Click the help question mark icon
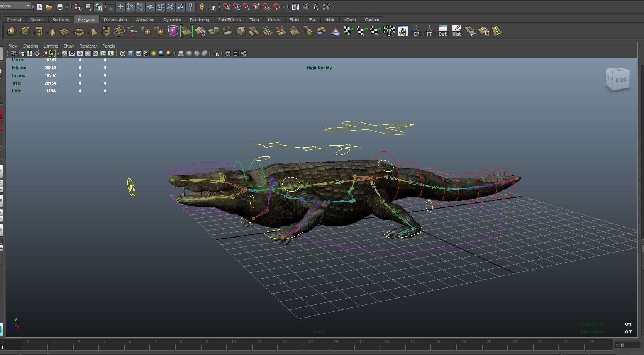 190,7
